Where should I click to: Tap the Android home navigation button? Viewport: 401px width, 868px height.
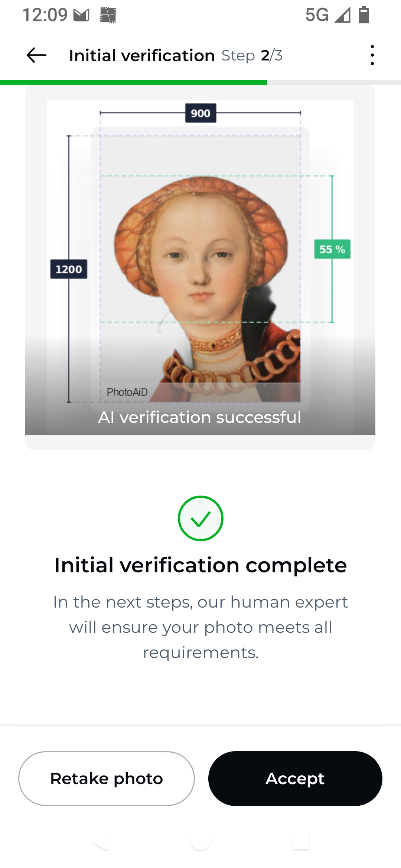tap(200, 841)
